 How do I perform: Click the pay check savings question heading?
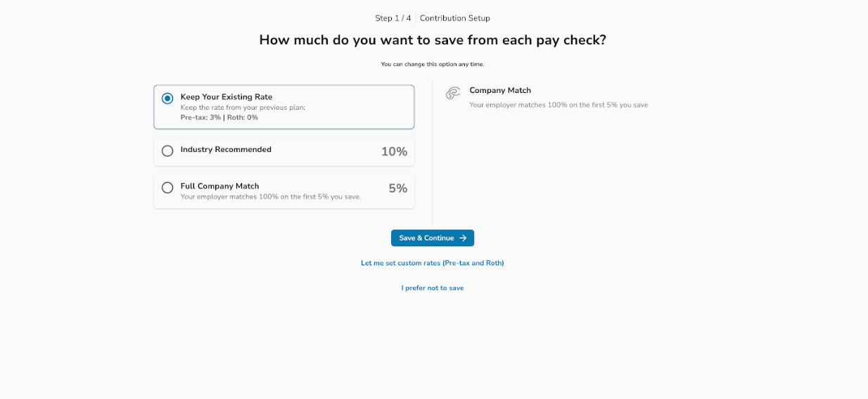click(x=433, y=40)
